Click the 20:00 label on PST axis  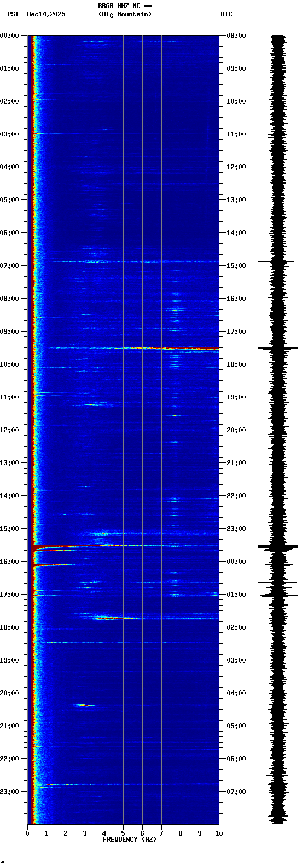9,693
